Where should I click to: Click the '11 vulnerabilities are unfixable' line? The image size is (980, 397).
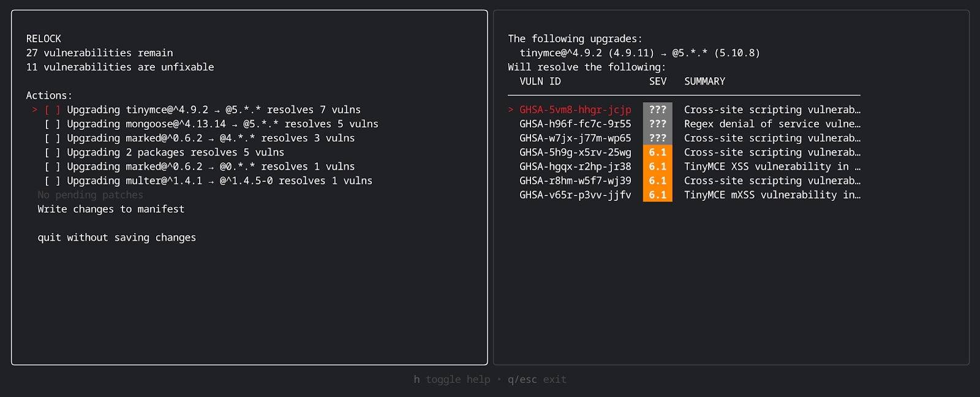point(120,67)
